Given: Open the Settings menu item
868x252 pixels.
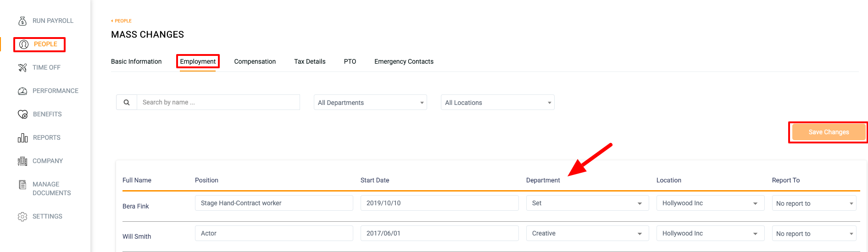Looking at the screenshot, I should 47,217.
